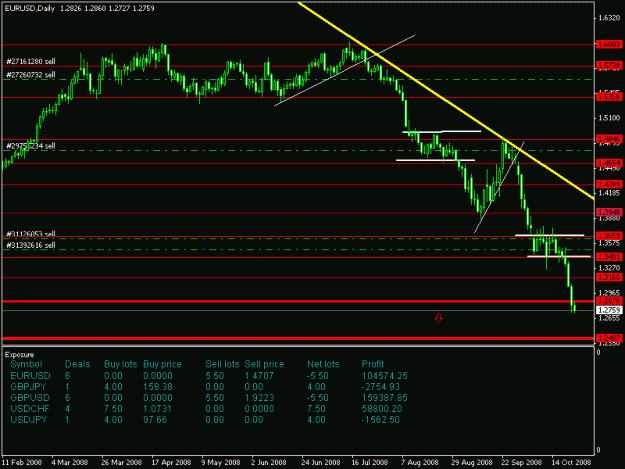625x469 pixels.
Task: Click the 7 Aug 2008 date label
Action: 420,462
